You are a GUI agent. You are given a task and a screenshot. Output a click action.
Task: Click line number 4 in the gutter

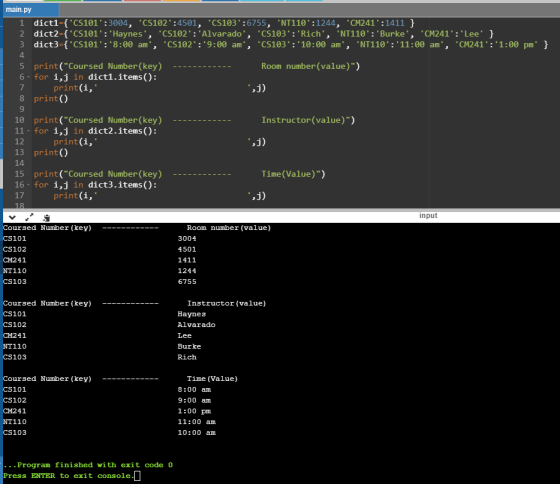tap(21, 55)
